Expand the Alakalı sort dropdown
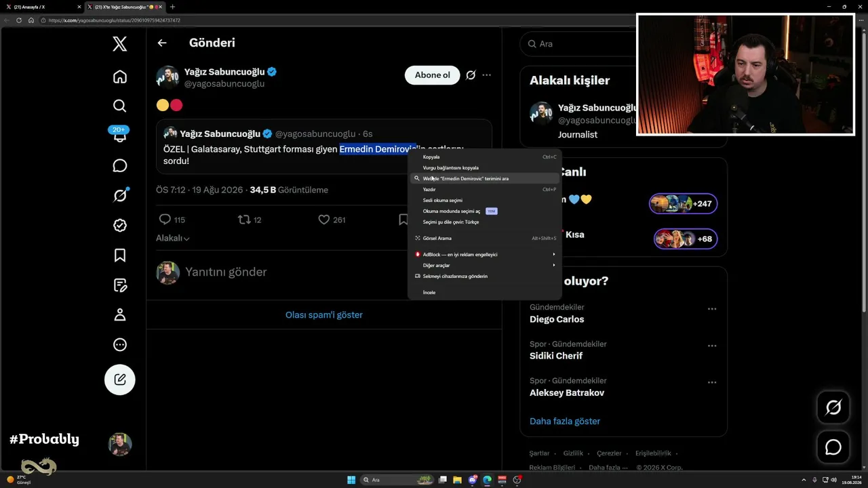This screenshot has height=488, width=868. pos(172,239)
